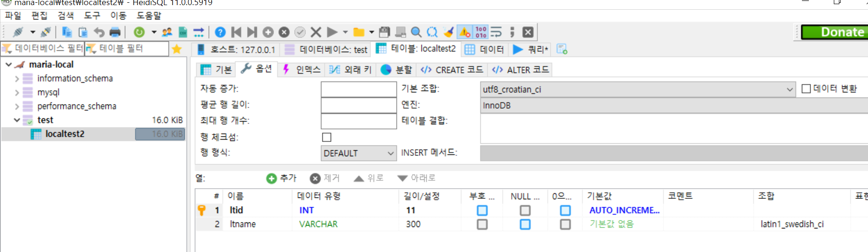The height and width of the screenshot is (252, 868).
Task: Click the Replace text circular arrows icon
Action: 432,32
